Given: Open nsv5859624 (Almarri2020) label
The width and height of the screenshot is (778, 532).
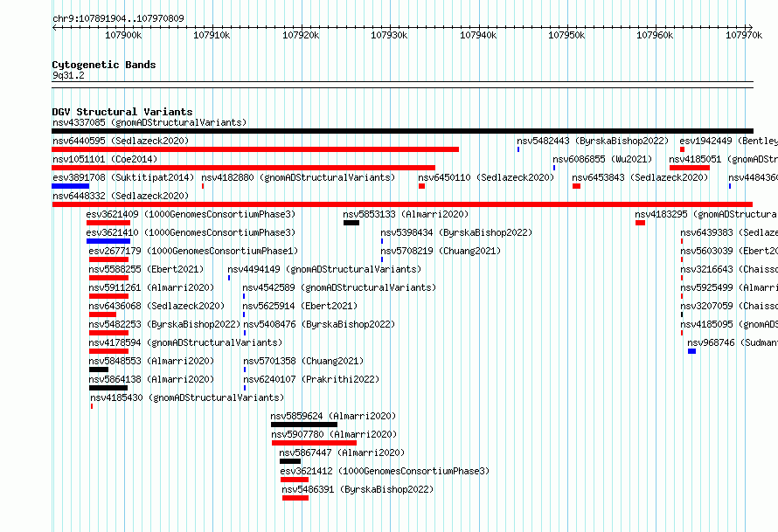Looking at the screenshot, I should 333,416.
